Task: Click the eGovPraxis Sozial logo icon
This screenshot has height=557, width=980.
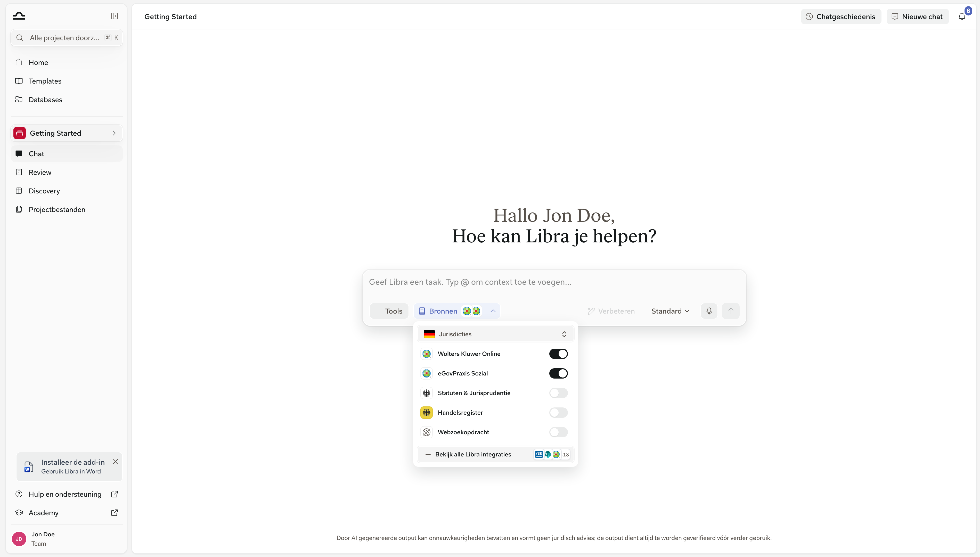Action: click(427, 373)
